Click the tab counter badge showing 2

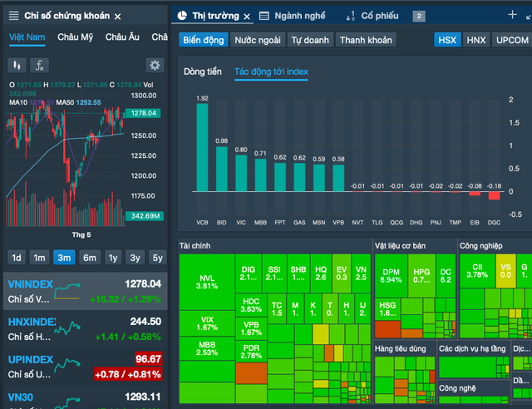(x=419, y=16)
